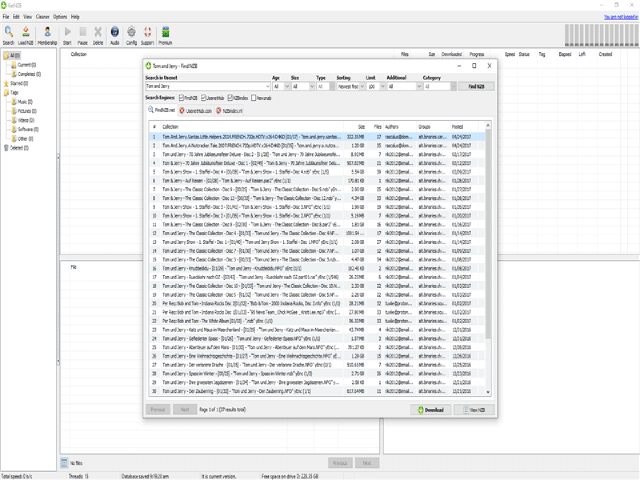The width and height of the screenshot is (640, 480).
Task: Toggle the UsenetHub search engine checkbox
Action: tap(204, 98)
